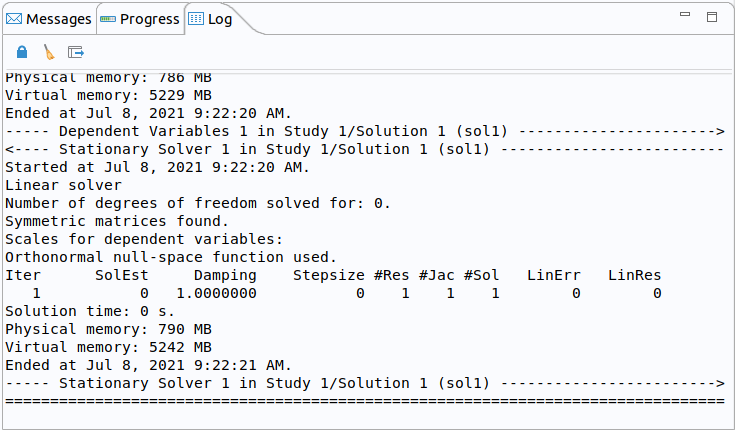Click the 'Solution time: 0 s.' line
The width and height of the screenshot is (735, 430).
click(90, 311)
